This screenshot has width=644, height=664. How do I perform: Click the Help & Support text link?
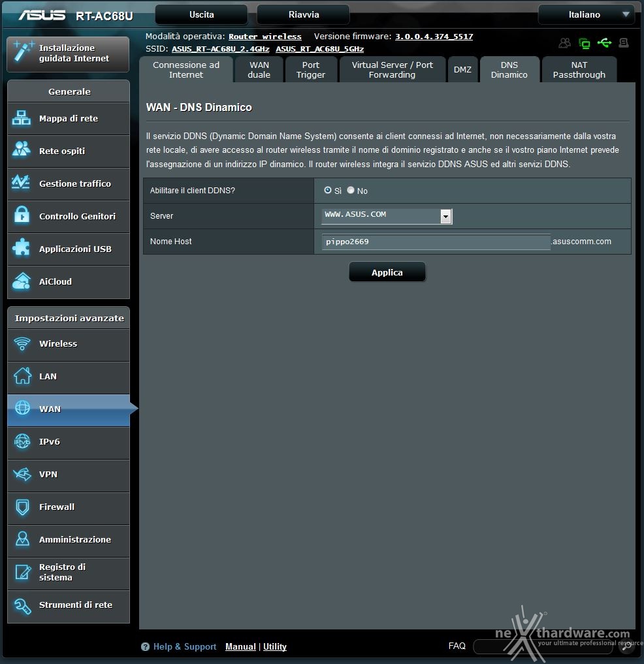[185, 646]
